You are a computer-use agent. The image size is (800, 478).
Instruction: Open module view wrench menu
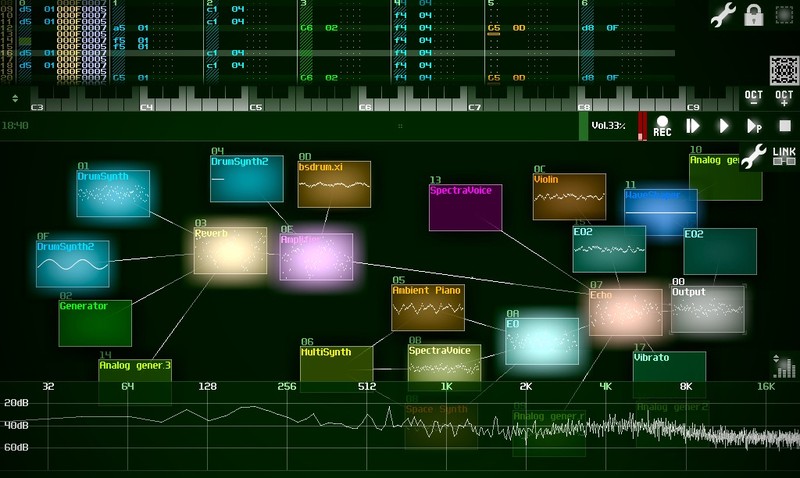pos(754,155)
